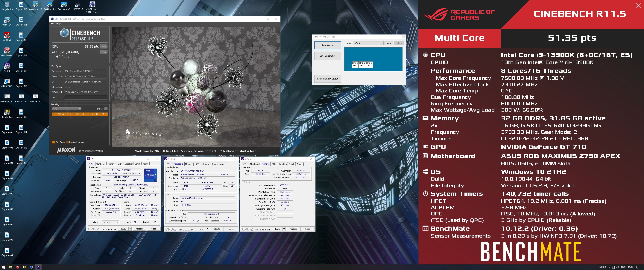Click Save Screenshot in OC Snap
Viewport: 644px width, 270px height.
327,56
